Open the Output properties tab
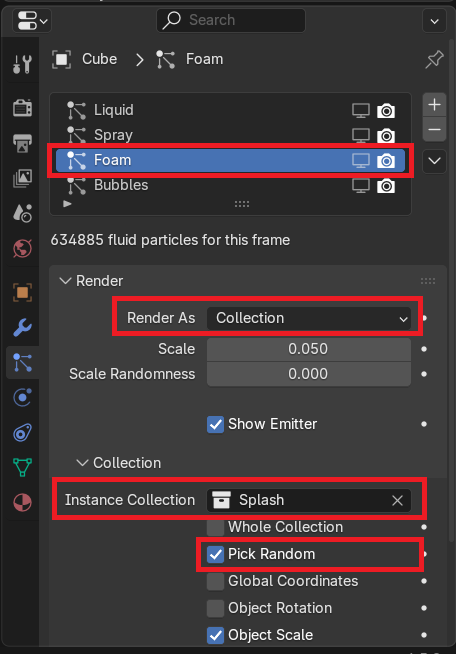The image size is (456, 654). point(22,143)
